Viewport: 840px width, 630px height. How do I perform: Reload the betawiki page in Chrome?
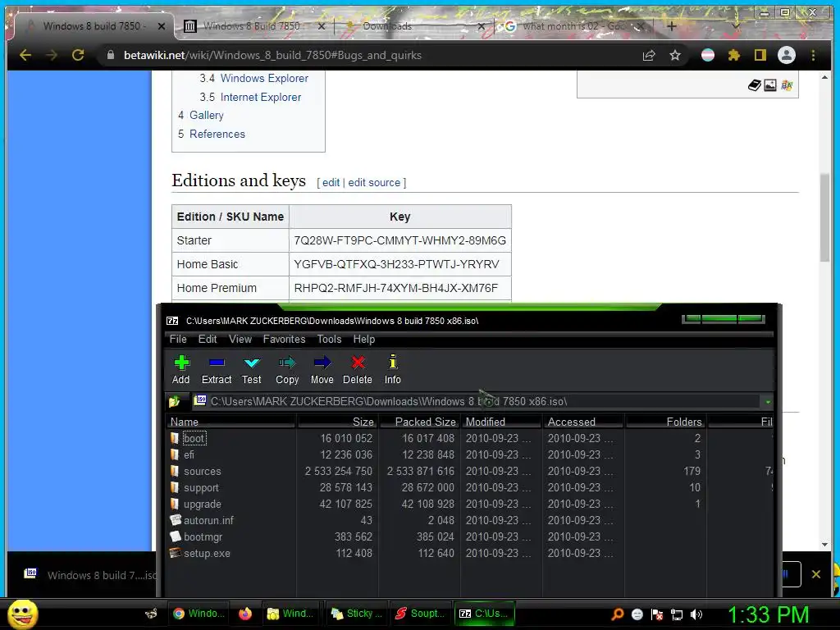(x=78, y=55)
